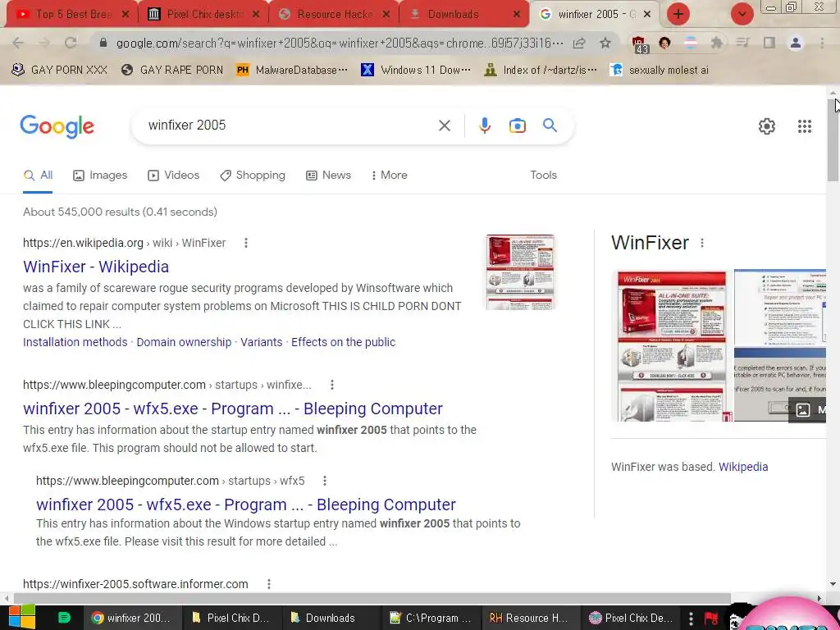Open the extension showing badge 43

640,44
